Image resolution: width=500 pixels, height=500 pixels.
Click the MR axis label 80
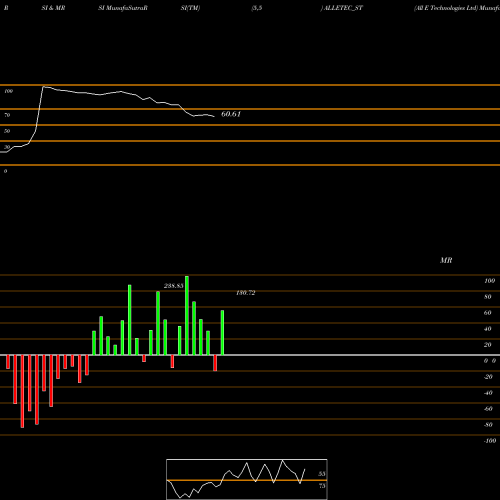pos(488,297)
